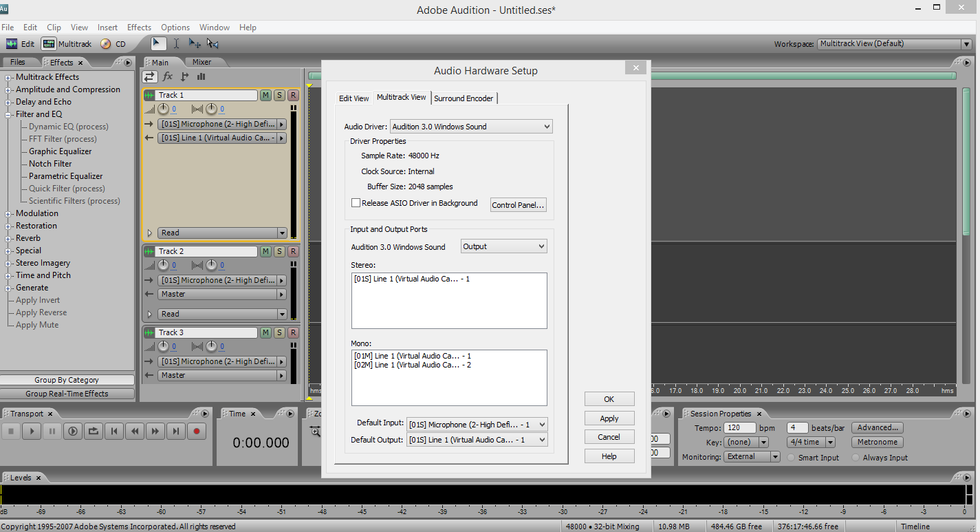Switch to Edit View tab in dialog
This screenshot has height=532, width=980.
tap(354, 98)
